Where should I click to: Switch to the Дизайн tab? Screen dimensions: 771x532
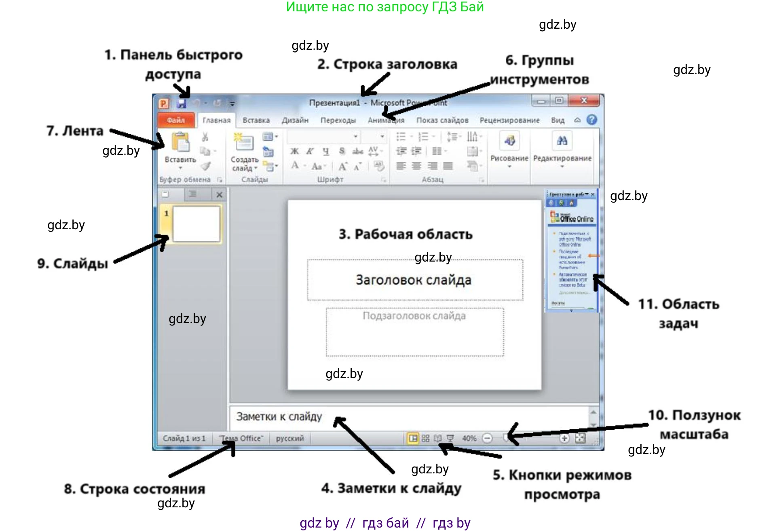click(295, 120)
